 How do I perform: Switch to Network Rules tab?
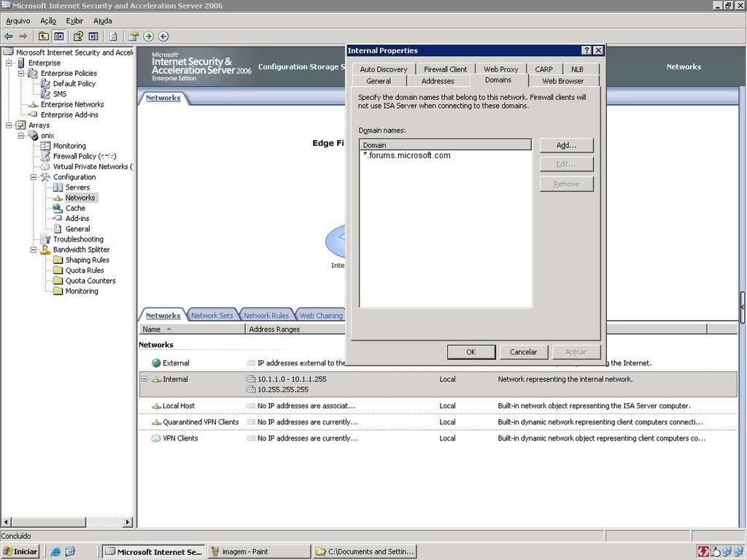(266, 316)
